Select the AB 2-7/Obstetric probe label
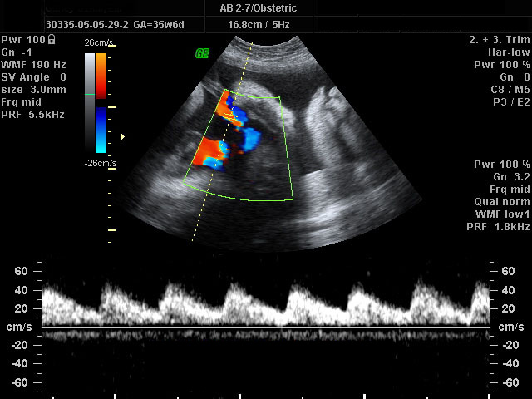This screenshot has height=399, width=532. [x=259, y=8]
